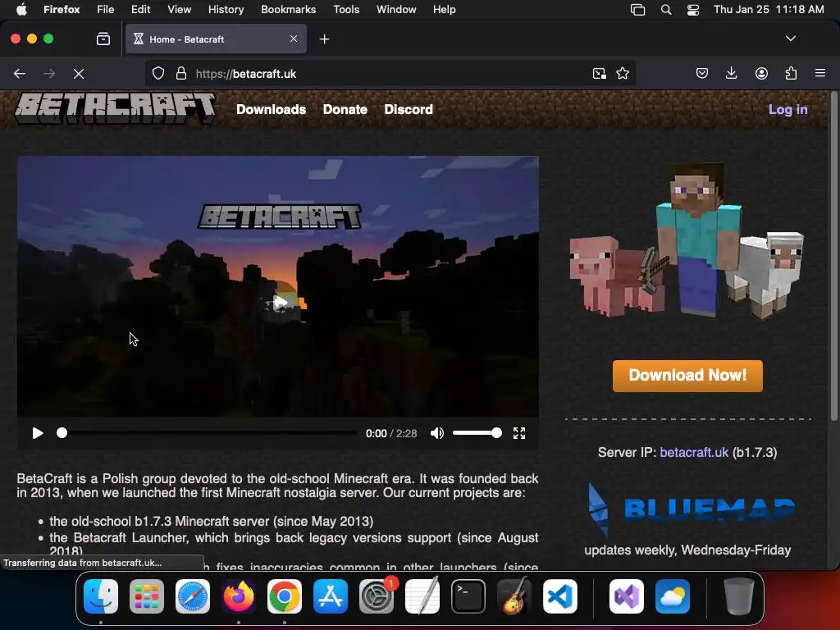Open the Pocket save icon
840x630 pixels.
pos(702,73)
